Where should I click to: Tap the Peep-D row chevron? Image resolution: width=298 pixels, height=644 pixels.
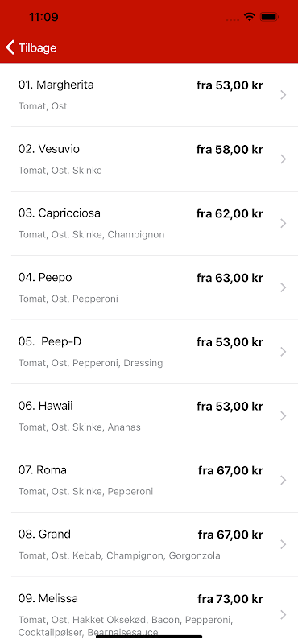(284, 352)
